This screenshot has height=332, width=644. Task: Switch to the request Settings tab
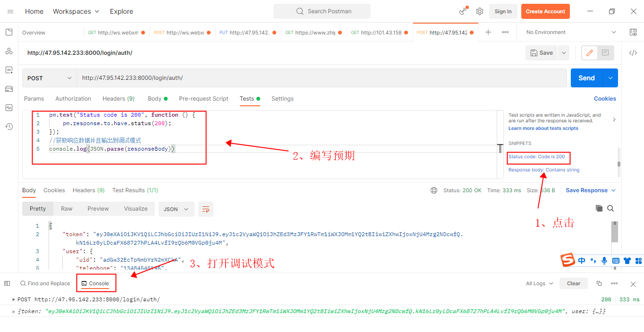tap(282, 99)
